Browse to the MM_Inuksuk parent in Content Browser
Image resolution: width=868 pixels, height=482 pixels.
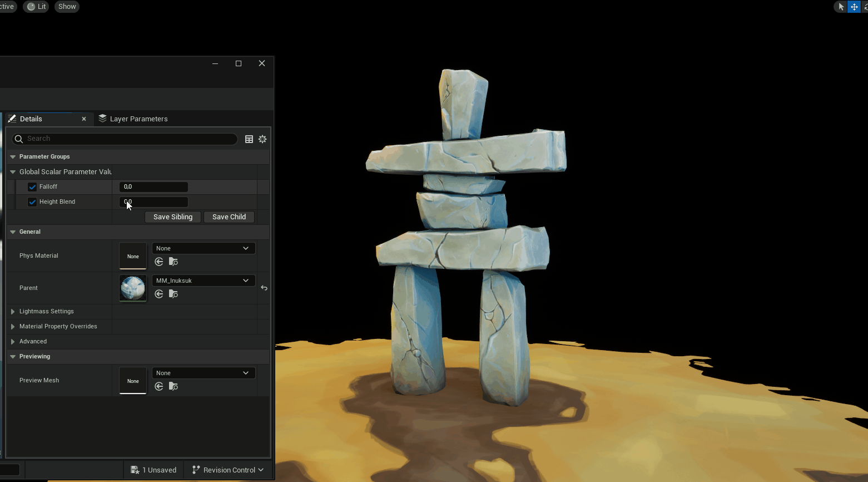(173, 294)
